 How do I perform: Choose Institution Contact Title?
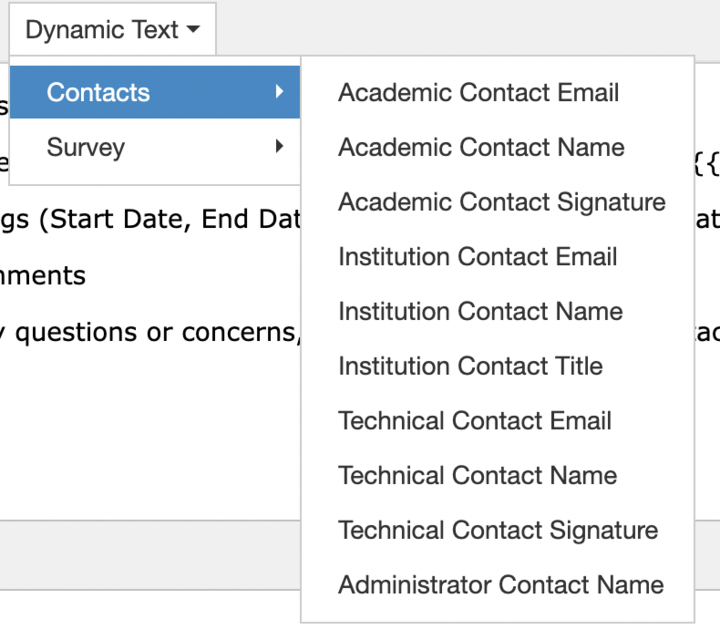[x=470, y=366]
